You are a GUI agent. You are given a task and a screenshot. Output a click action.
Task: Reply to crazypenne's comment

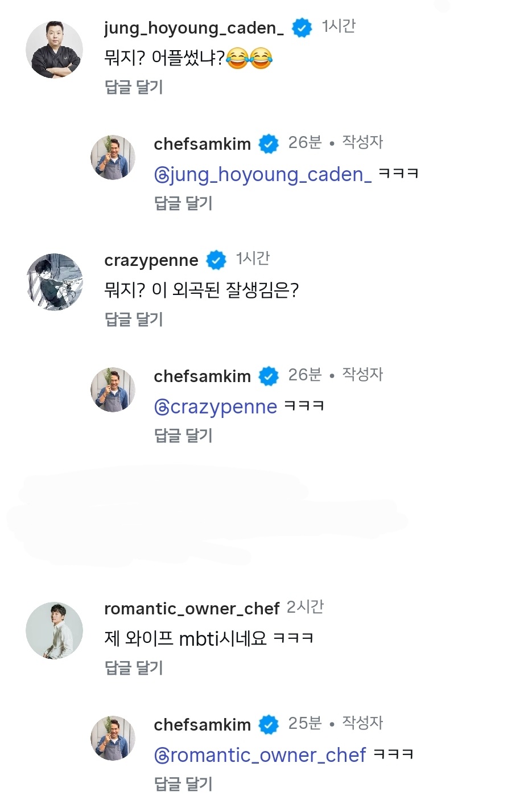click(134, 319)
